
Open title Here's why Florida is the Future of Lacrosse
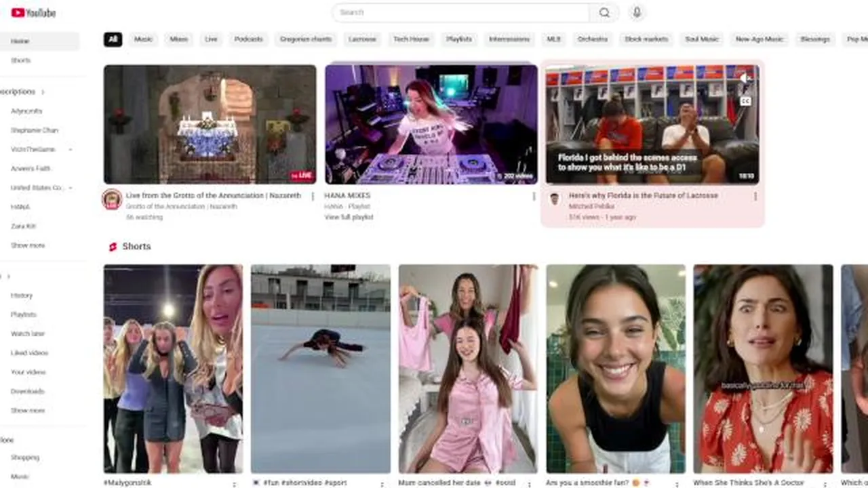coord(643,195)
